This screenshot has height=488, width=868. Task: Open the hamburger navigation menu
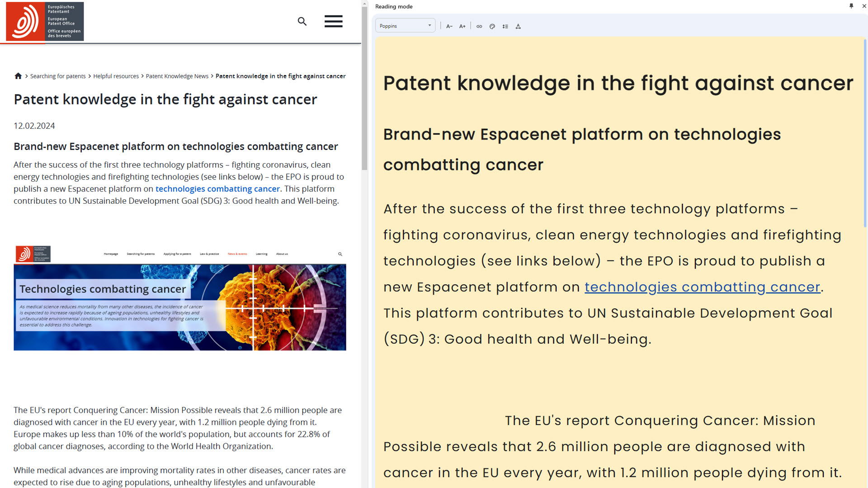click(333, 21)
